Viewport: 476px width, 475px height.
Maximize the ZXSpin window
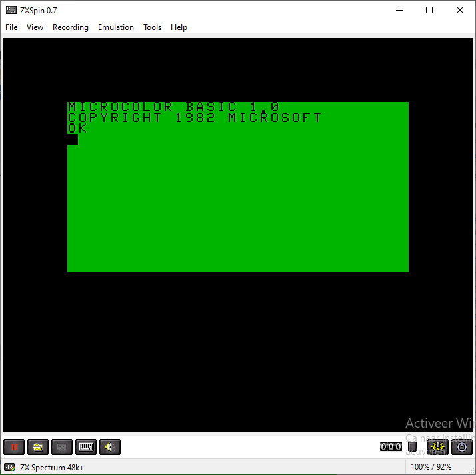coord(429,10)
